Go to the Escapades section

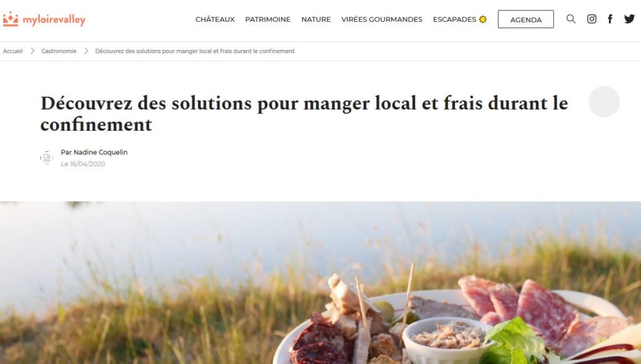tap(454, 19)
